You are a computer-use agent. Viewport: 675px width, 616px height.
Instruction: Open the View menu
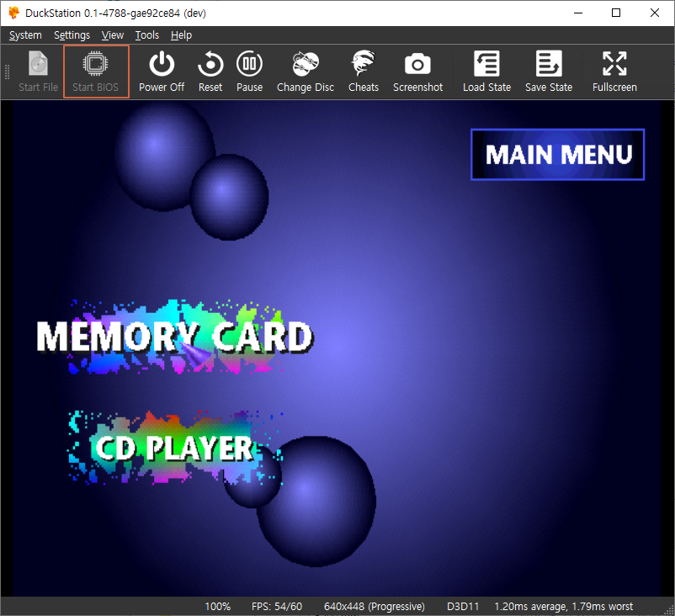[112, 35]
